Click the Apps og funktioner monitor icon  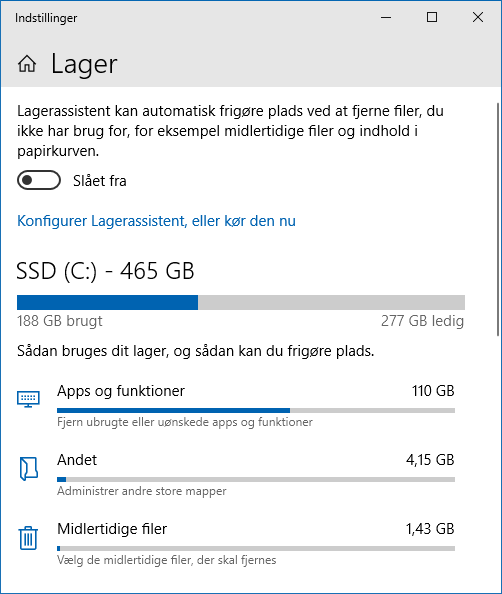(x=28, y=399)
